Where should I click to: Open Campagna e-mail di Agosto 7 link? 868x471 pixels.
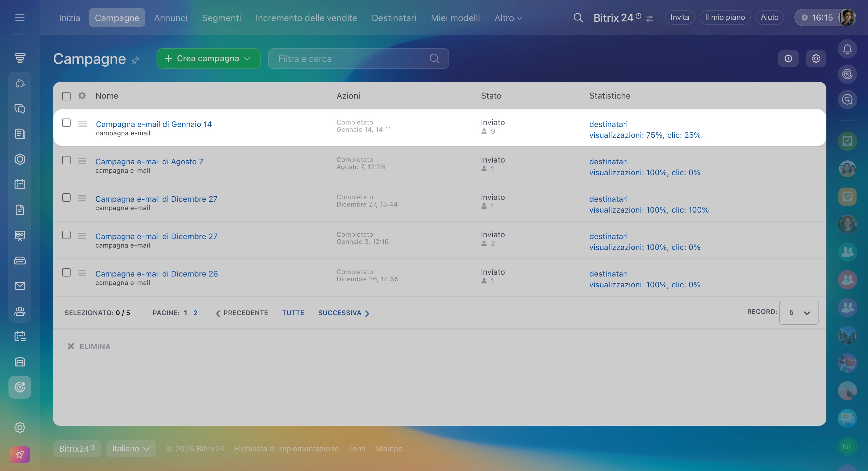[149, 162]
